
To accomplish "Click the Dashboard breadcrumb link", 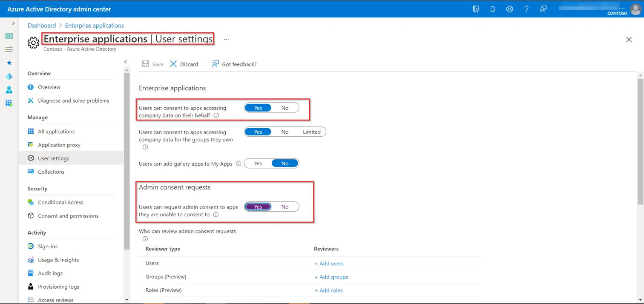I will click(x=42, y=26).
